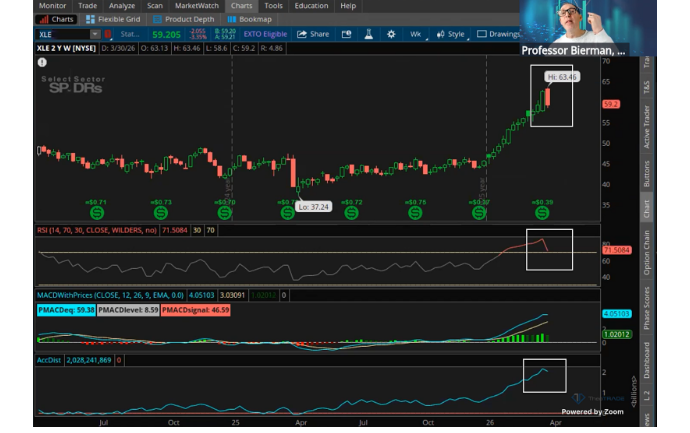The height and width of the screenshot is (433, 690).
Task: Select the Chart side tab
Action: (646, 209)
